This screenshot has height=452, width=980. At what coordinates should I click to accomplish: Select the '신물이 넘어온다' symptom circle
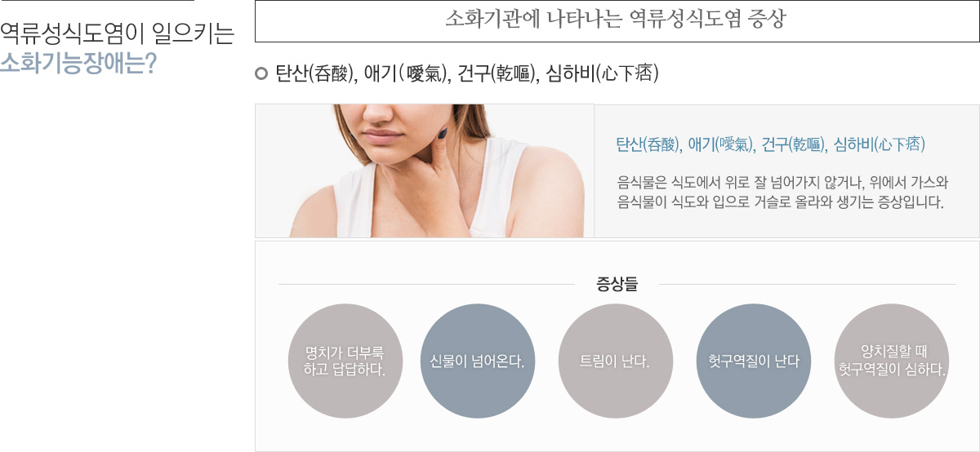477,361
